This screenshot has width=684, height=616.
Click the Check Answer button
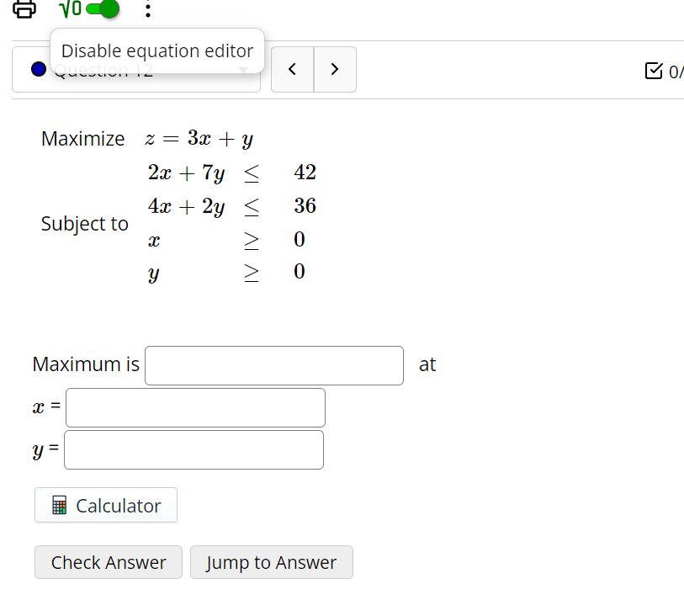108,562
